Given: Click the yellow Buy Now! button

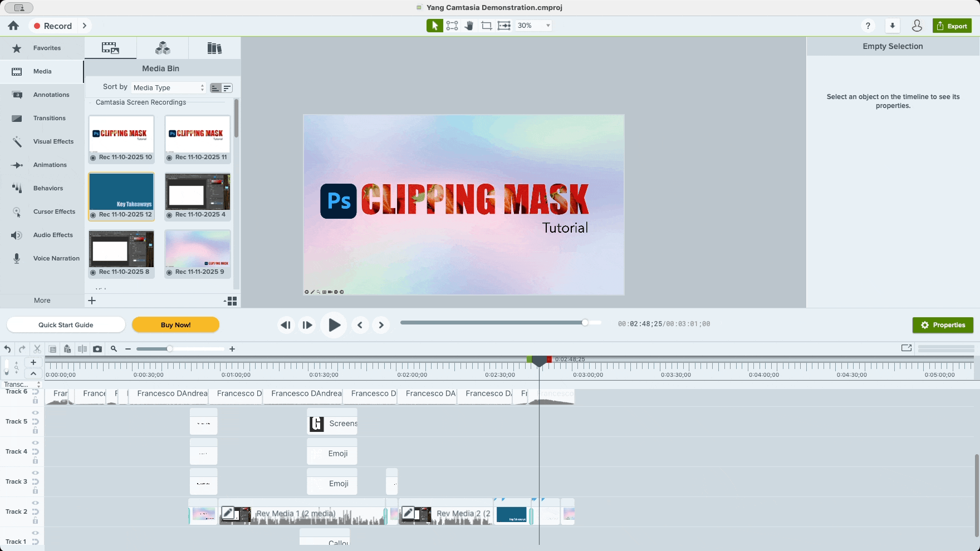Looking at the screenshot, I should 175,325.
